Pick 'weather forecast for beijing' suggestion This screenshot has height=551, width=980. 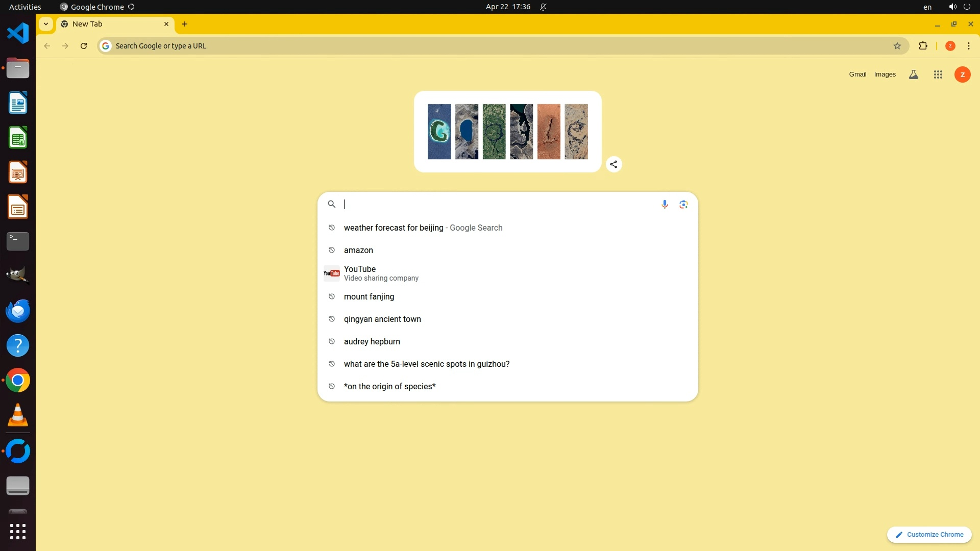(x=393, y=228)
